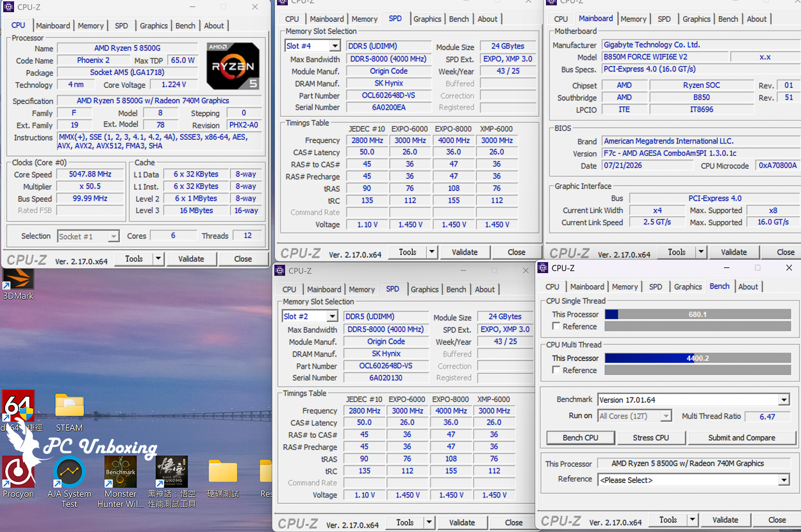The width and height of the screenshot is (801, 532).
Task: Click Close in the CPU window
Action: [x=243, y=259]
